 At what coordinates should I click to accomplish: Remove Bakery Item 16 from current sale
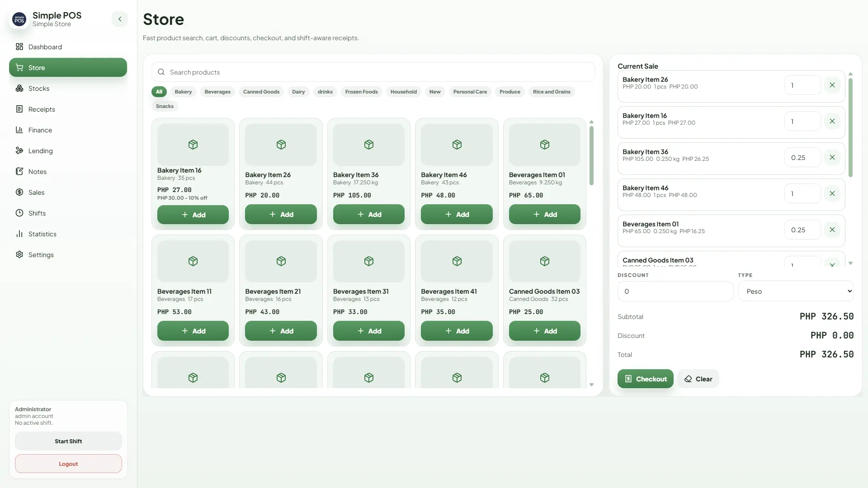(832, 121)
